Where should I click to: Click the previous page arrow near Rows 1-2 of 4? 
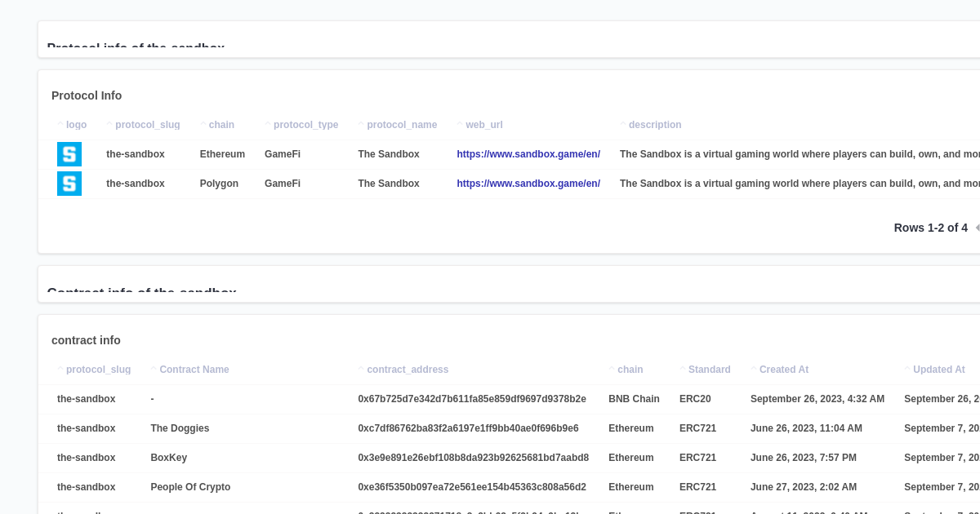point(978,228)
